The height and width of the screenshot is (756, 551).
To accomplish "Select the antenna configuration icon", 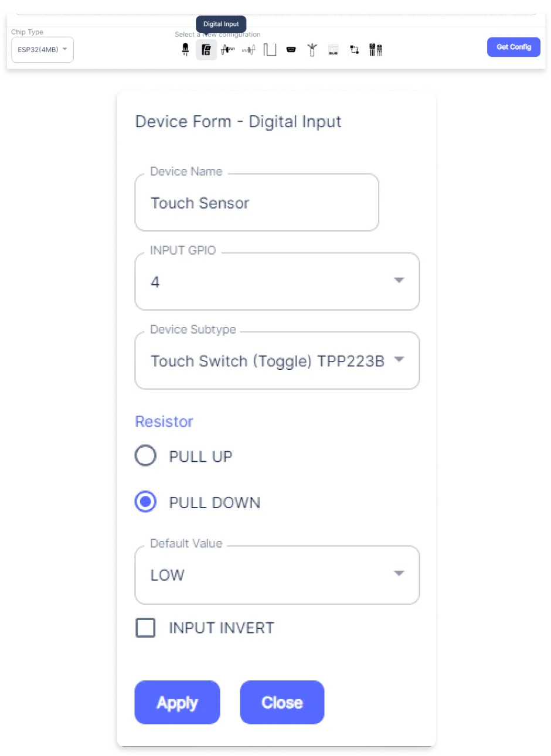I will (x=312, y=50).
